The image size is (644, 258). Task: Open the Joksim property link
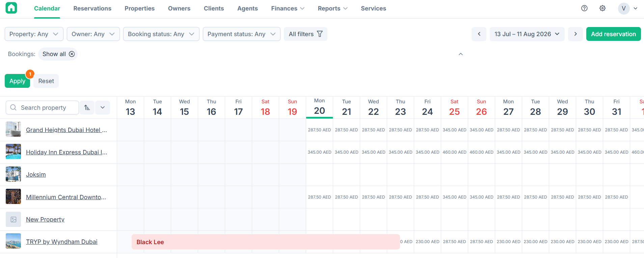pos(36,175)
